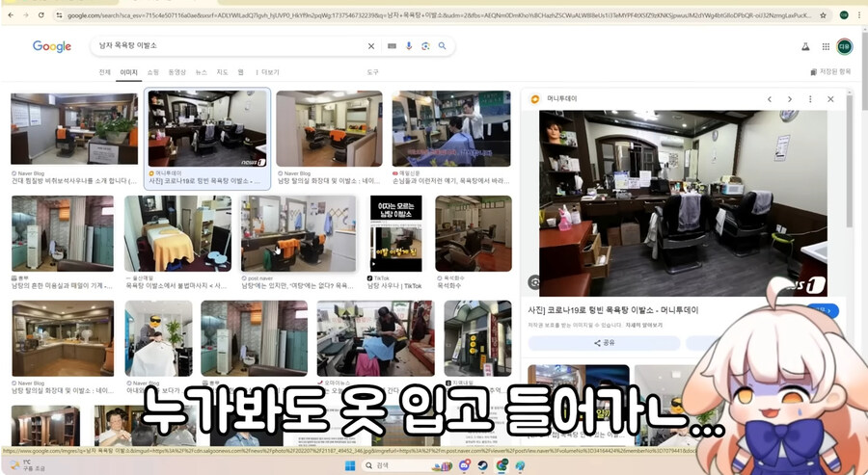Select the highlighted 머니투데이 result thumbnail
Screen dimensions: 868x475
click(x=207, y=129)
